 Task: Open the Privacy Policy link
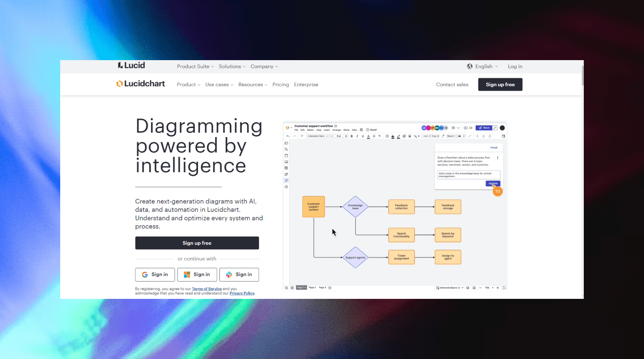[x=242, y=293]
